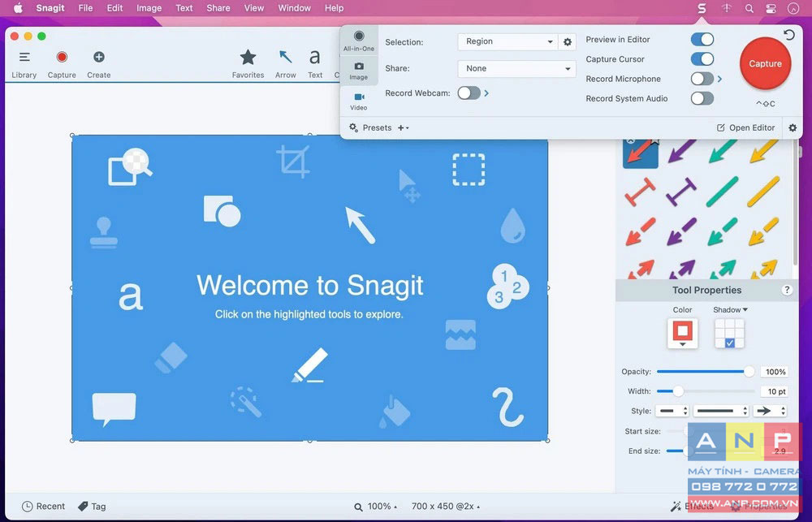Open the Share menu in the menu bar
The image size is (812, 522).
pyautogui.click(x=218, y=8)
